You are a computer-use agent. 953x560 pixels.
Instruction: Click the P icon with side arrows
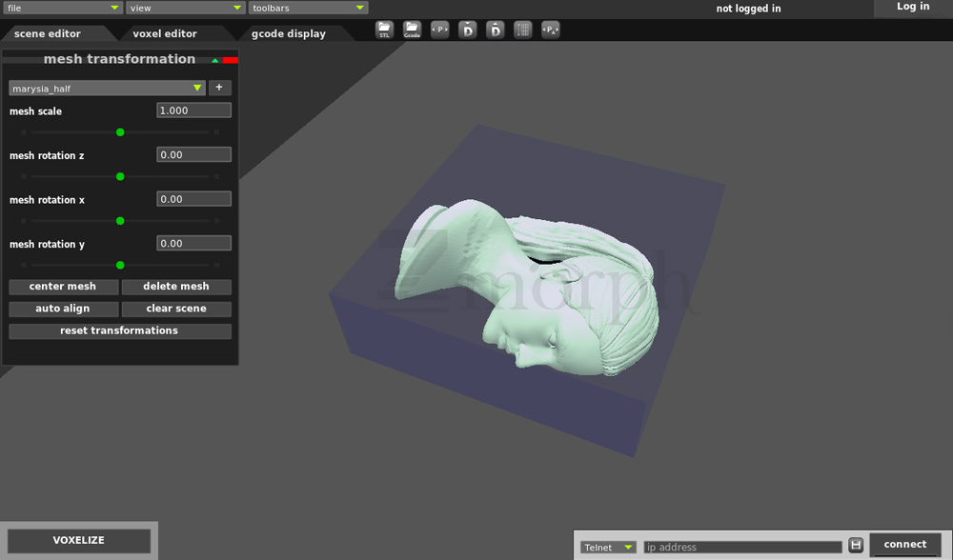click(439, 30)
